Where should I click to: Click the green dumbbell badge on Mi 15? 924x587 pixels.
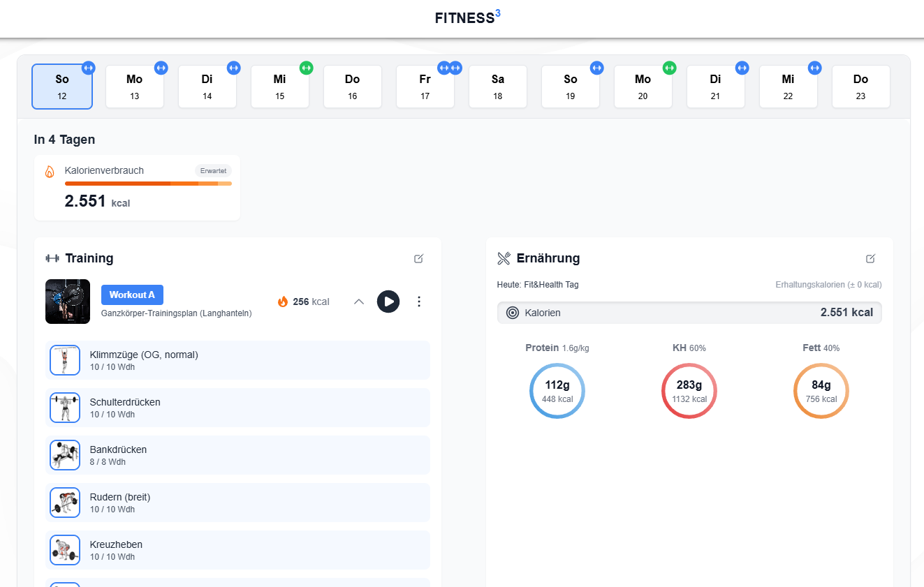[x=306, y=68]
